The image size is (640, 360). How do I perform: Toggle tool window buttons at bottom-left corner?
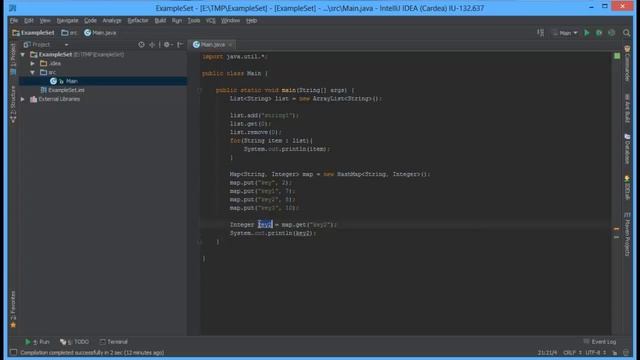[13, 352]
